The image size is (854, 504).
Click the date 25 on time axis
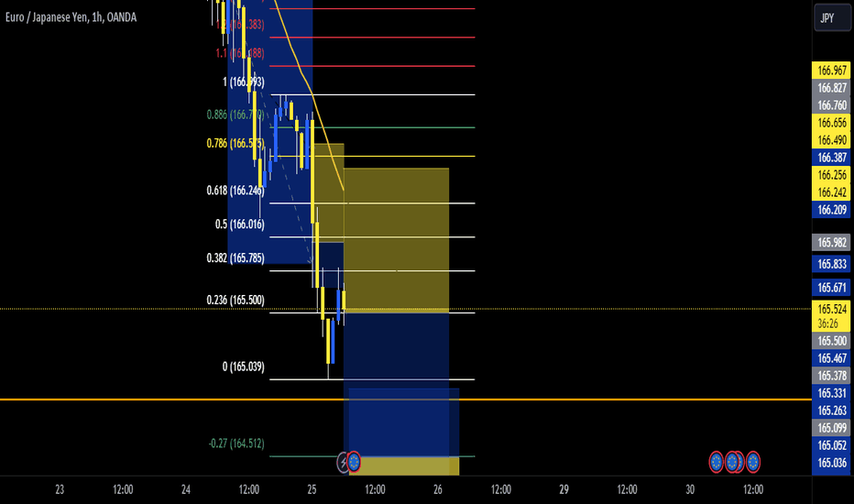(312, 490)
